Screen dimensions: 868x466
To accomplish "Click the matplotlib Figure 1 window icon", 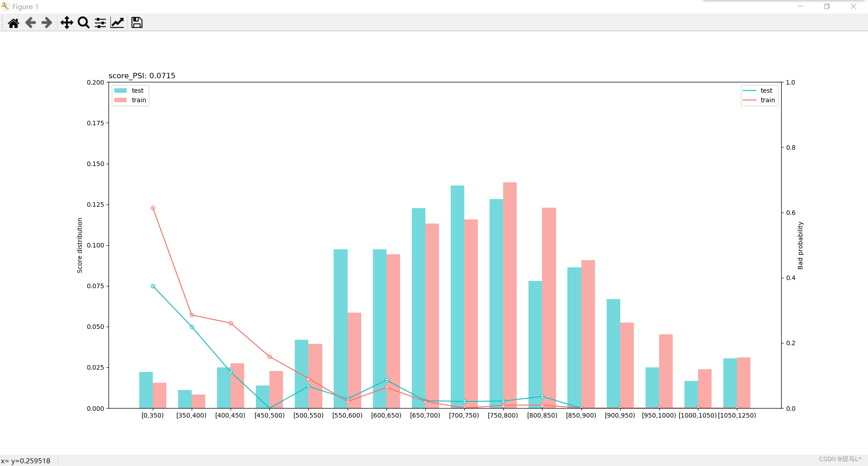I will pyautogui.click(x=5, y=6).
